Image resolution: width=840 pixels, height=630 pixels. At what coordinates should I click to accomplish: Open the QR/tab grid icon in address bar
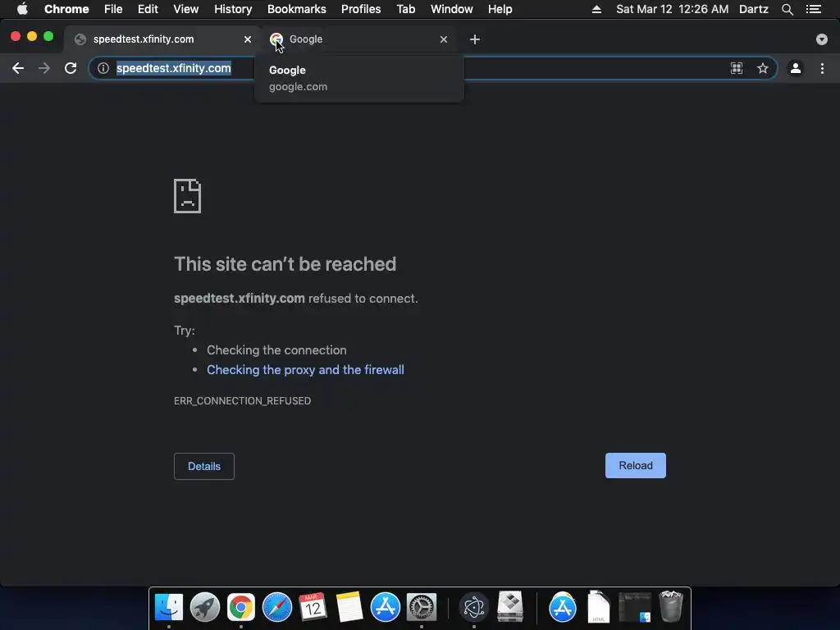[x=737, y=68]
